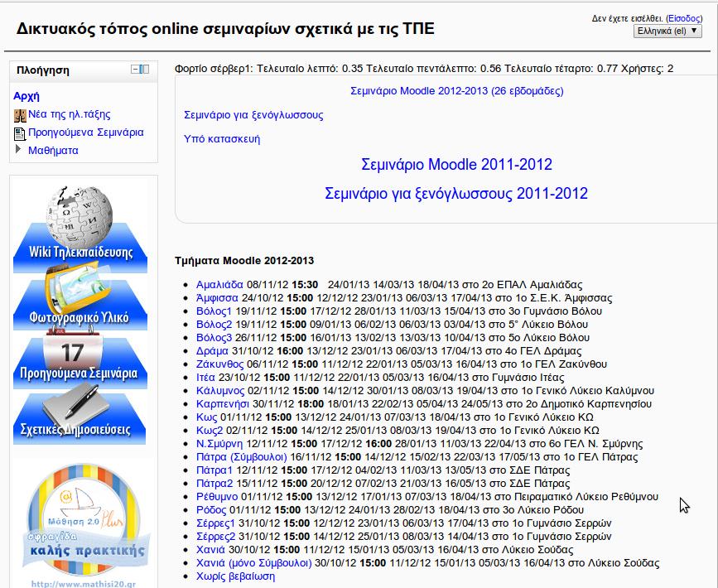Open Σεμινάριο Moodle 2012-2013 (26 εβδομάδες)

pos(456,90)
